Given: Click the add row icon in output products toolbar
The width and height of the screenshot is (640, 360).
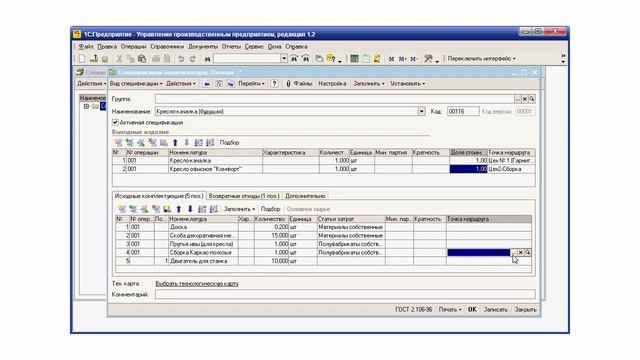Looking at the screenshot, I should coord(118,142).
